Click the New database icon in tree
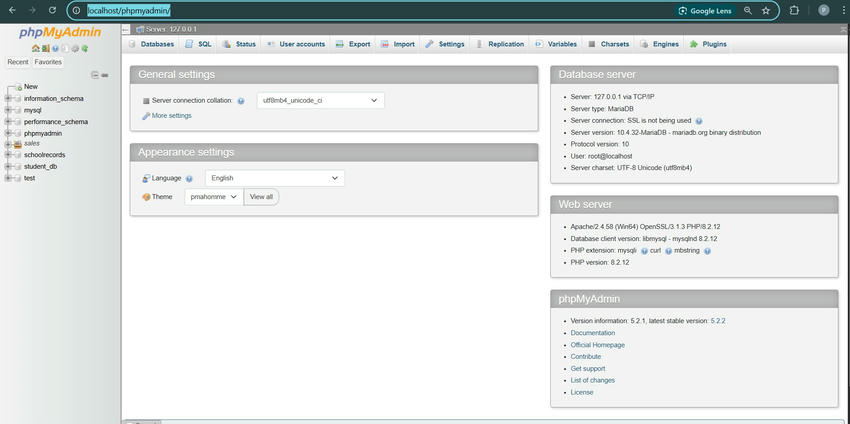850x424 pixels. tap(18, 87)
